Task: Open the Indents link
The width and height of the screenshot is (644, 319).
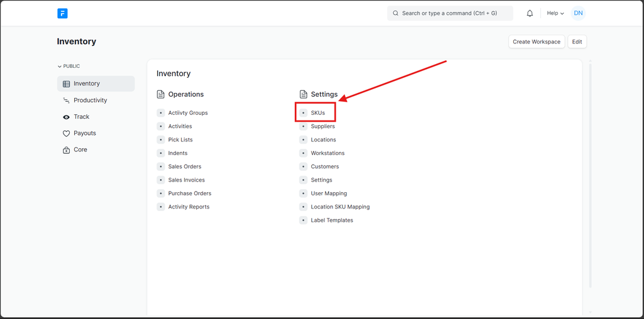Action: (177, 153)
